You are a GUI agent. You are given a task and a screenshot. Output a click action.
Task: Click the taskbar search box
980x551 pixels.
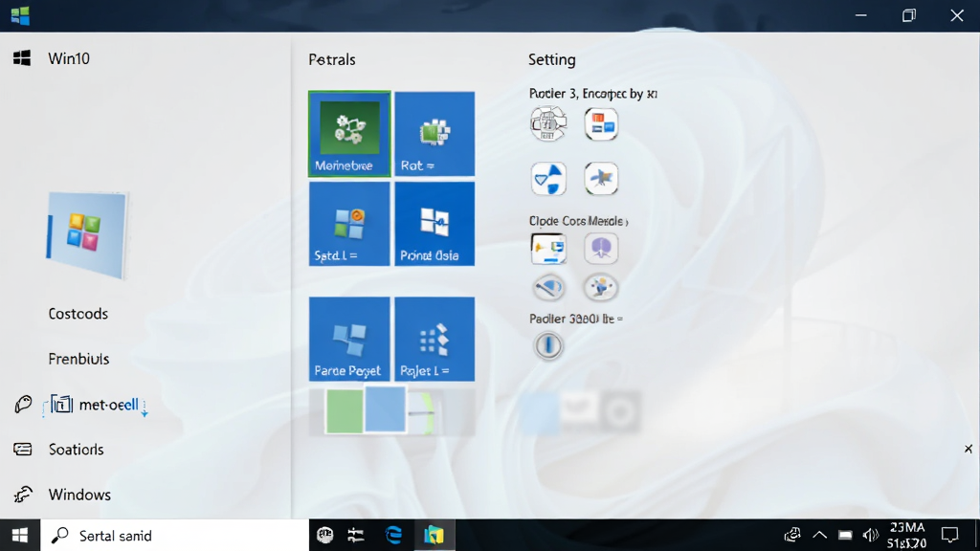(x=174, y=536)
